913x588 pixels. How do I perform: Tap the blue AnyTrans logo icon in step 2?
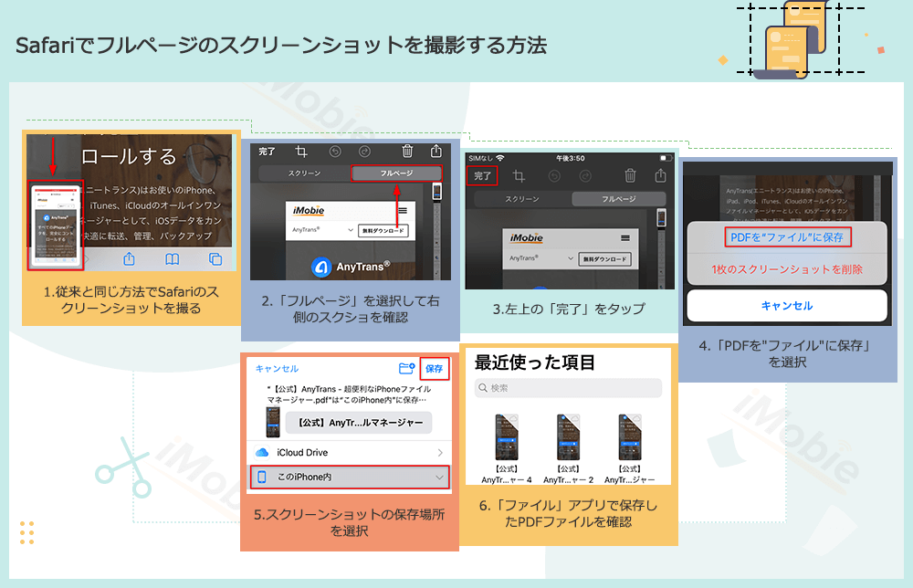321,268
